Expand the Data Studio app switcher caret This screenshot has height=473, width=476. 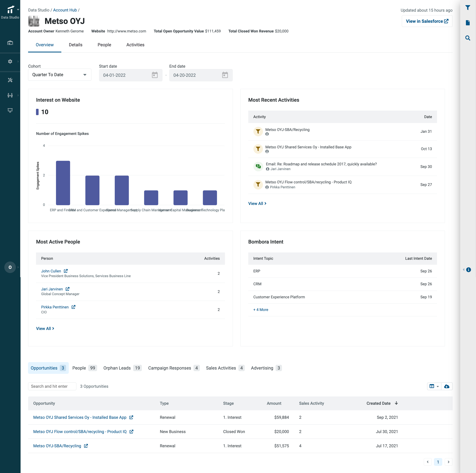click(x=18, y=10)
